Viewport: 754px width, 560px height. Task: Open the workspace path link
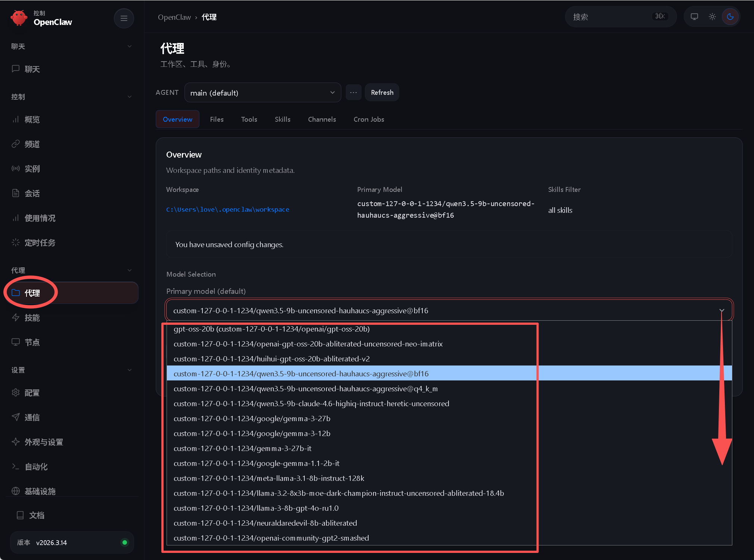tap(227, 209)
